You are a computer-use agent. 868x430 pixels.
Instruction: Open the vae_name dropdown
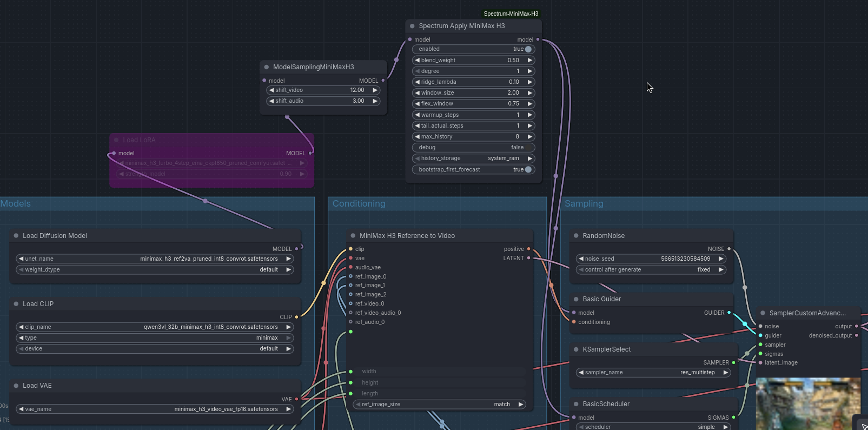pos(155,409)
